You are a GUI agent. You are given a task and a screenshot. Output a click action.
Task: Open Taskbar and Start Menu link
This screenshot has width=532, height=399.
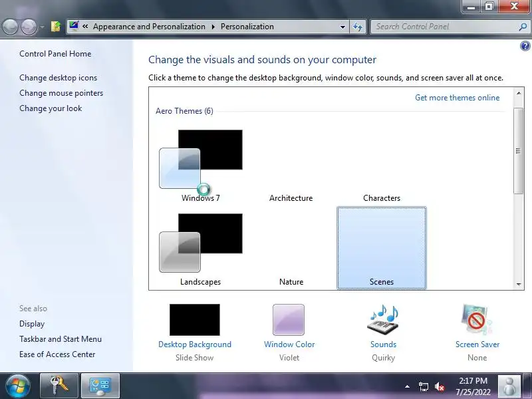pyautogui.click(x=61, y=339)
